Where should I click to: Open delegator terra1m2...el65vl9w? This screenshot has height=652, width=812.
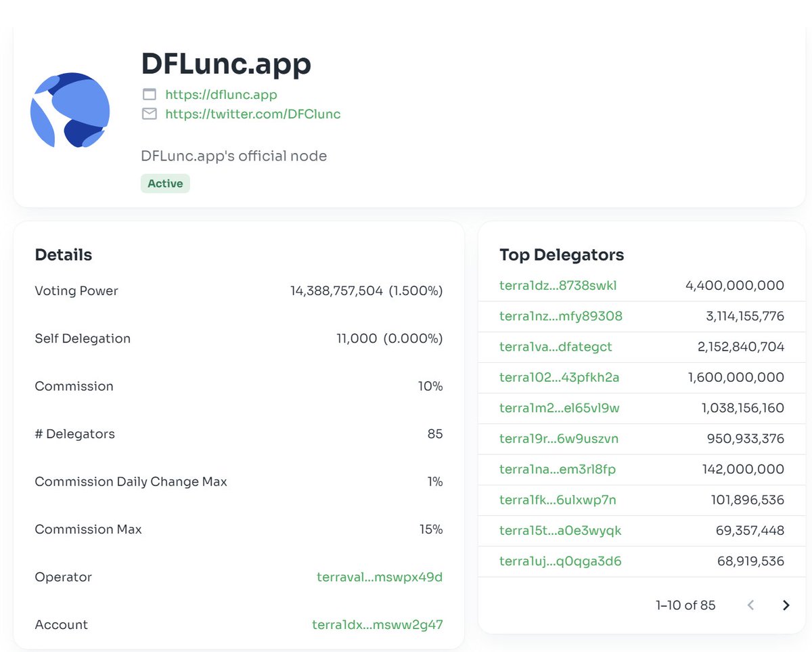pos(560,408)
